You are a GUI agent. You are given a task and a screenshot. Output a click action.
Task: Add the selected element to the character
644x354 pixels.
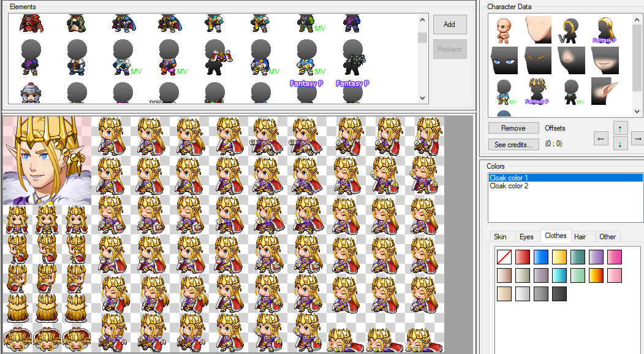pyautogui.click(x=450, y=25)
